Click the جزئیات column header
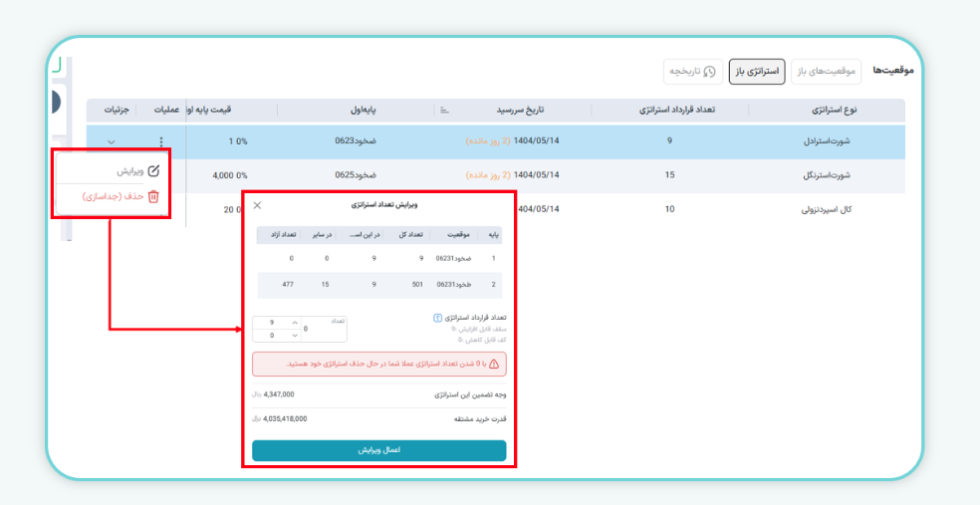This screenshot has height=505, width=980. tap(116, 110)
